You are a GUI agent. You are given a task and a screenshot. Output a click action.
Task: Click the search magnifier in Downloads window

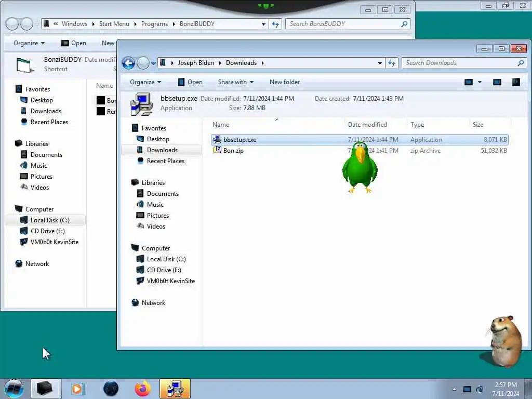click(x=521, y=63)
